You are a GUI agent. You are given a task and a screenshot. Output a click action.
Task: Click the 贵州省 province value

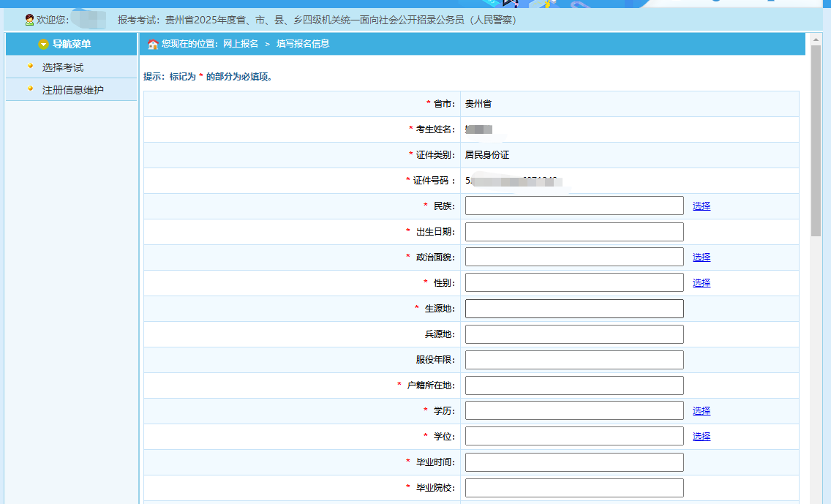(478, 104)
